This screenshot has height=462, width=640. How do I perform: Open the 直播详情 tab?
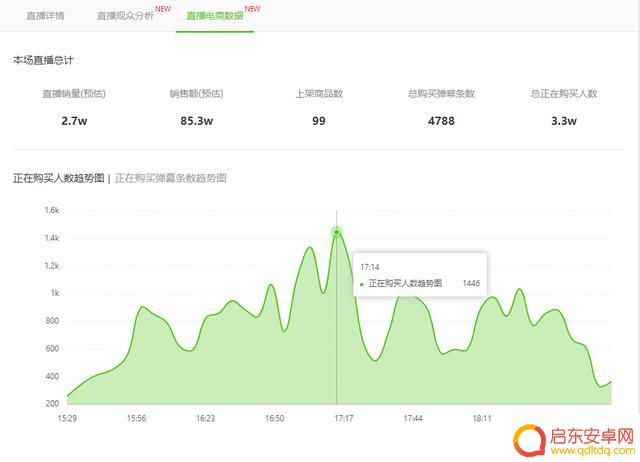coord(45,16)
